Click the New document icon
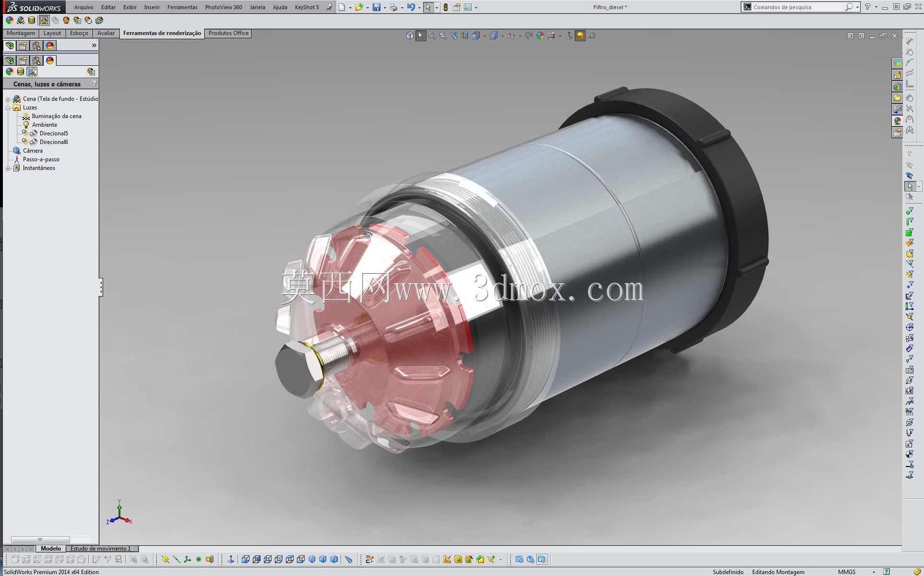The image size is (924, 576). 342,7
